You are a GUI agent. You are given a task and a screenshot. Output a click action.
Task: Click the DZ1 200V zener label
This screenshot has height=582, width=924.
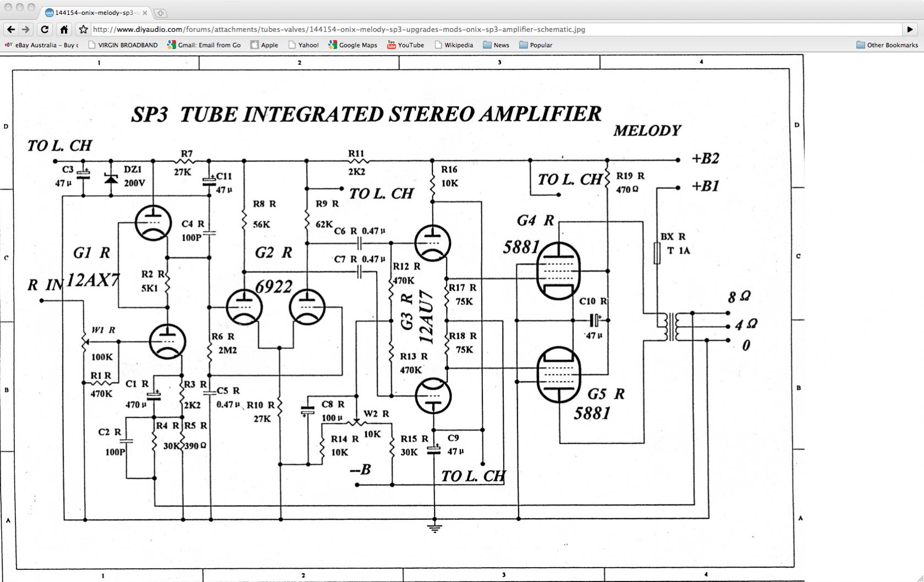click(x=134, y=176)
